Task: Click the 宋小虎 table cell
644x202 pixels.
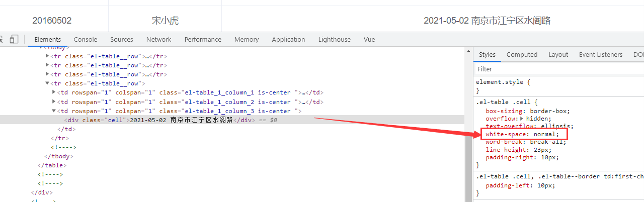Action: pyautogui.click(x=165, y=21)
